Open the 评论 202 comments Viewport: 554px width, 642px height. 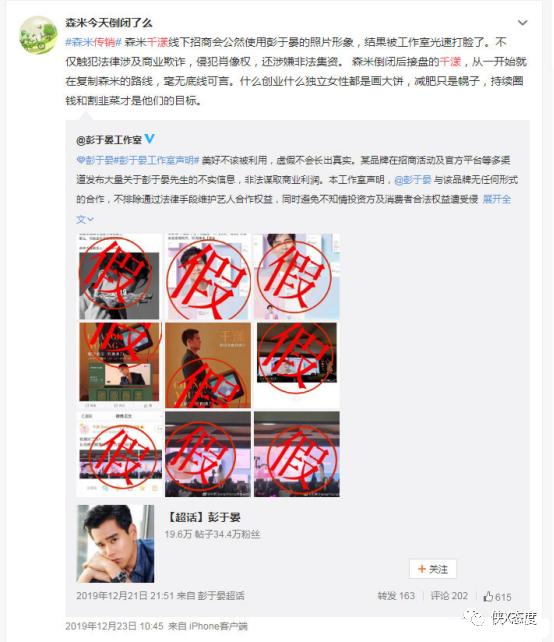(449, 596)
